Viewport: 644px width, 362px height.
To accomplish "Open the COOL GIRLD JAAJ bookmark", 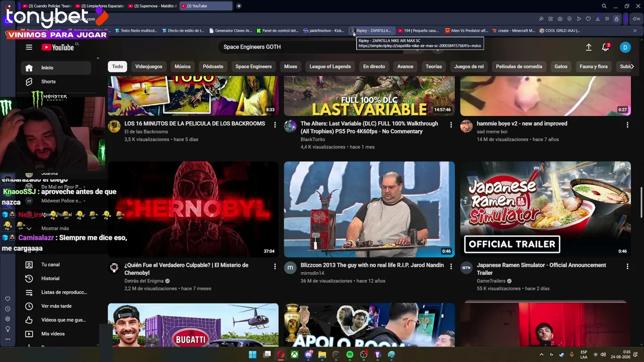I will pos(559,31).
